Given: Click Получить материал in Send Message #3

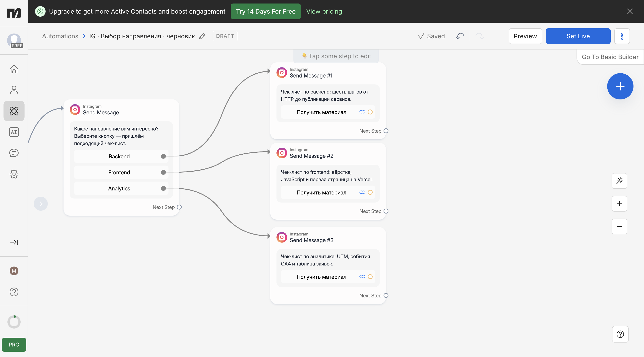Looking at the screenshot, I should 328,277.
